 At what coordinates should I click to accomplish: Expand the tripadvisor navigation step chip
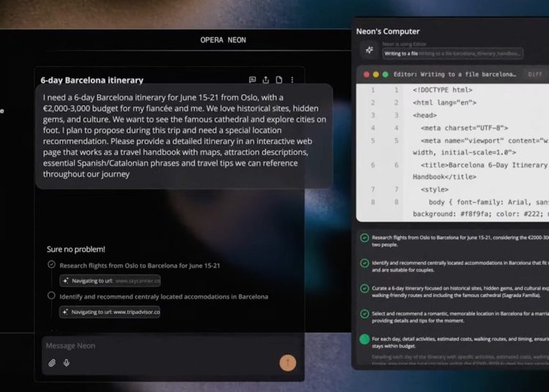tap(111, 312)
